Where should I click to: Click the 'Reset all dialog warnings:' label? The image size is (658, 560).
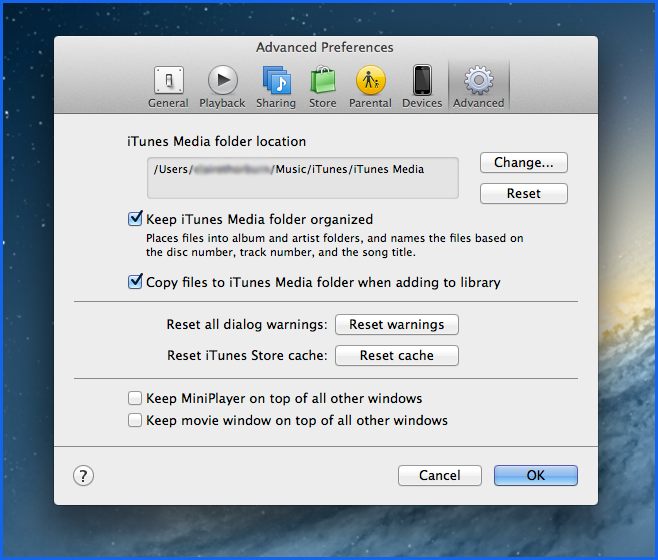pyautogui.click(x=247, y=324)
